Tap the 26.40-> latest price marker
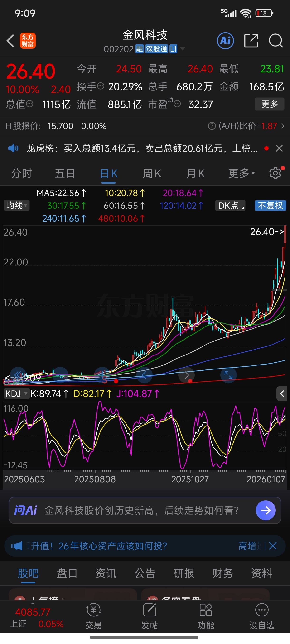This screenshot has width=290, height=644. [267, 232]
